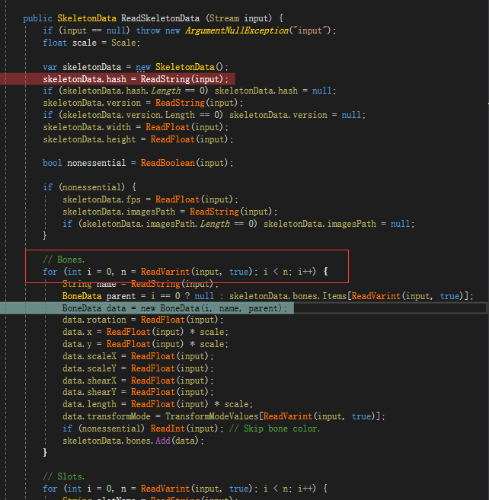This screenshot has width=489, height=500.
Task: Click ReadFloat on the skeletonData.height line
Action: (173, 139)
